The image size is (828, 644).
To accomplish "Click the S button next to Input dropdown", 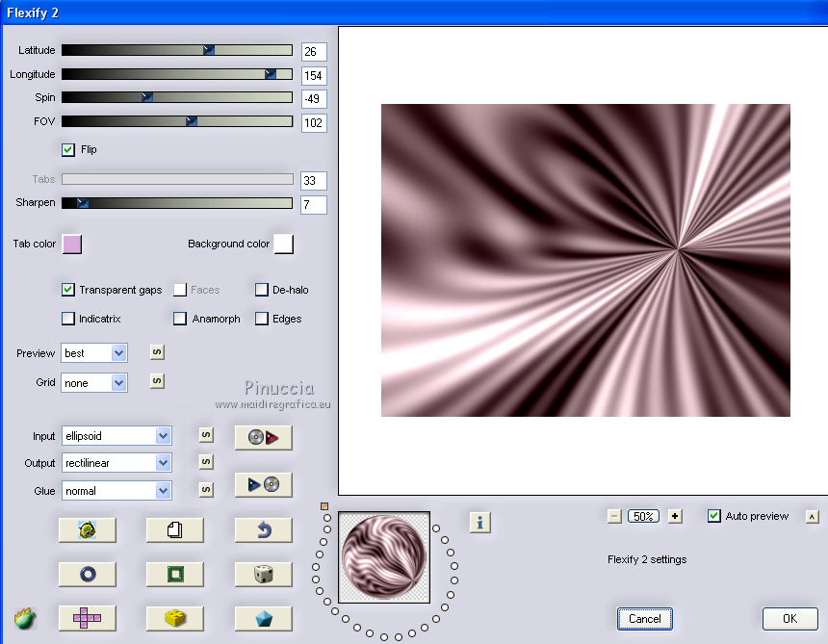I will (206, 435).
